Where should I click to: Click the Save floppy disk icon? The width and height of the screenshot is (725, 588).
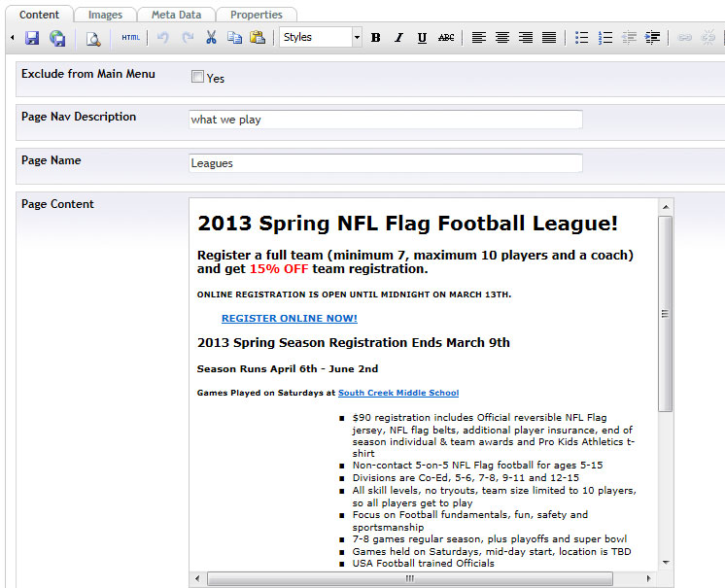[x=32, y=38]
